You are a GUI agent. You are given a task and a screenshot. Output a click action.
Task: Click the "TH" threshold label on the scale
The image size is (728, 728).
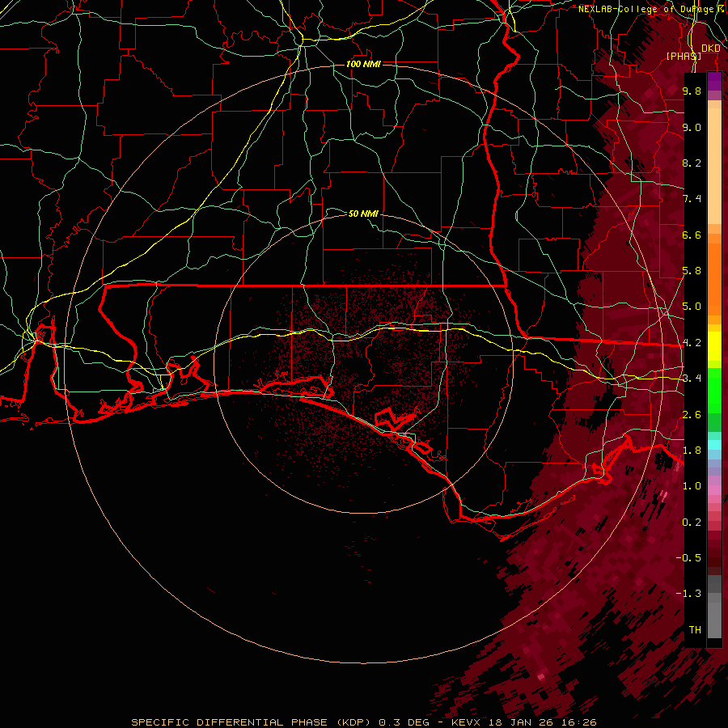click(x=695, y=630)
